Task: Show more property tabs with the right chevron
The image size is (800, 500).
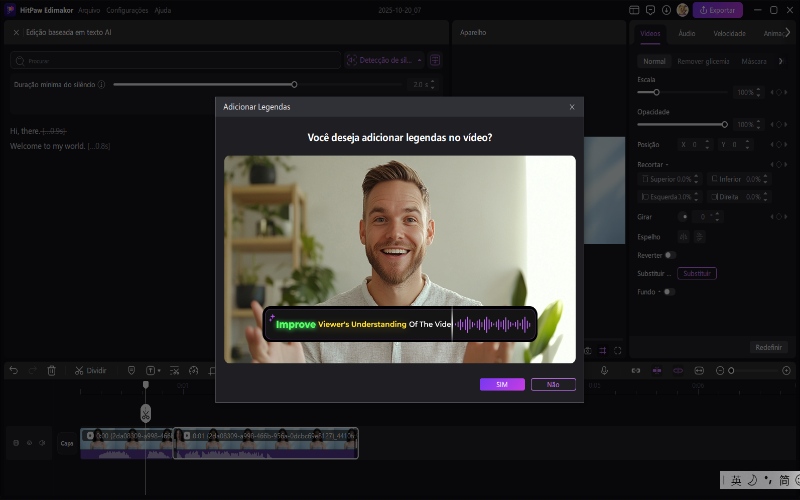Action: [x=788, y=33]
